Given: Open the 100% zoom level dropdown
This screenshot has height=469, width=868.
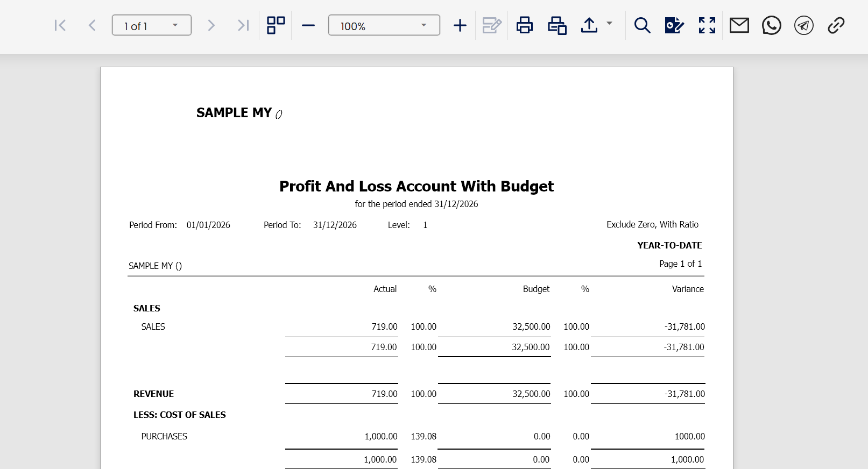Looking at the screenshot, I should (x=424, y=25).
